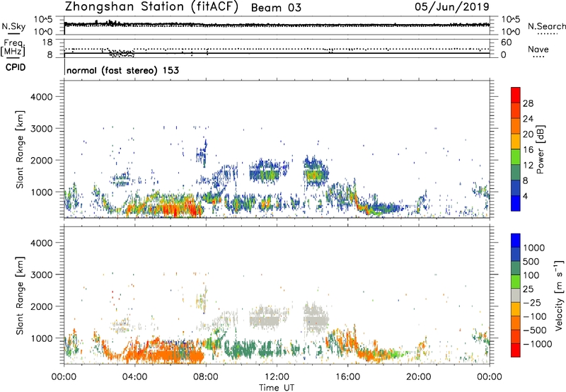Click the 500 label on velocity colorbar

(533, 261)
